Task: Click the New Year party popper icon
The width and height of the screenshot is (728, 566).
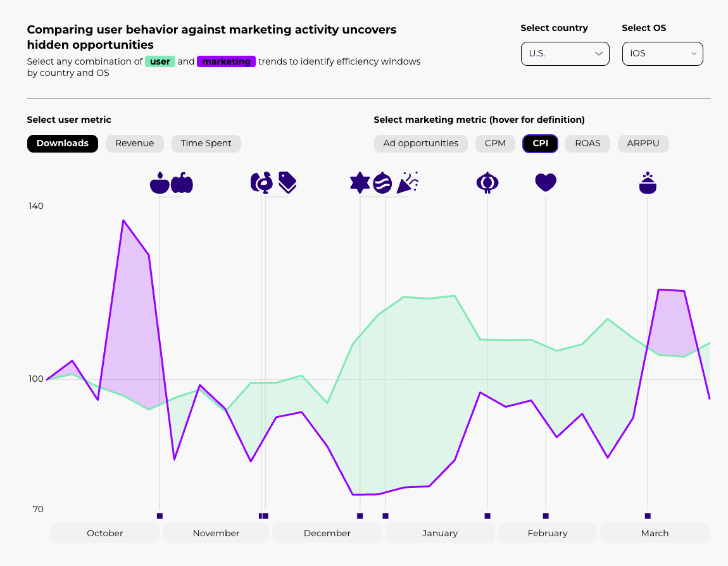Action: coord(407,182)
